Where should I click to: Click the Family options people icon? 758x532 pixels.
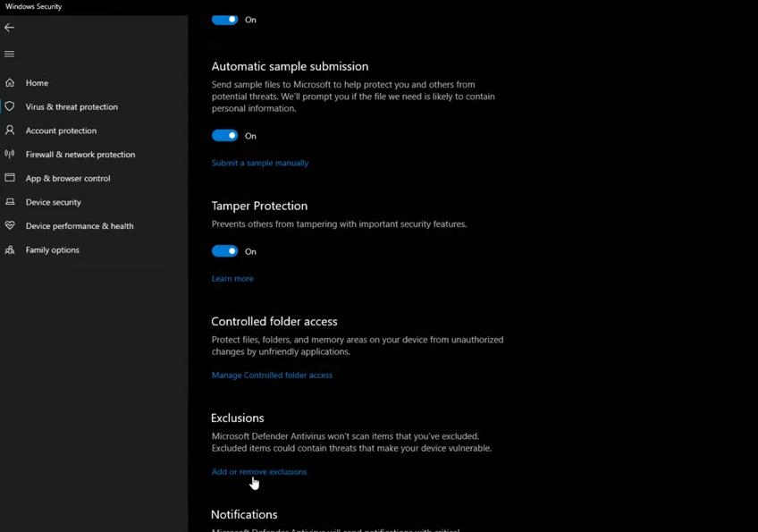point(10,250)
